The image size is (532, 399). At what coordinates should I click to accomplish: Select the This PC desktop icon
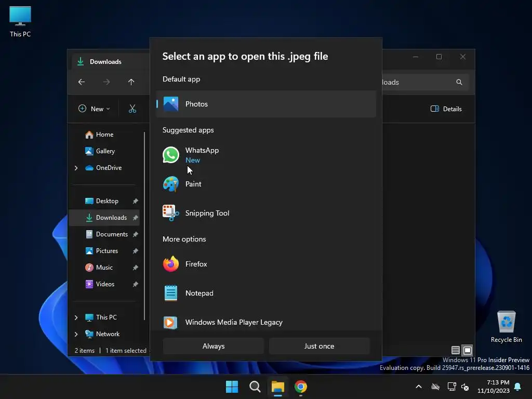(20, 22)
